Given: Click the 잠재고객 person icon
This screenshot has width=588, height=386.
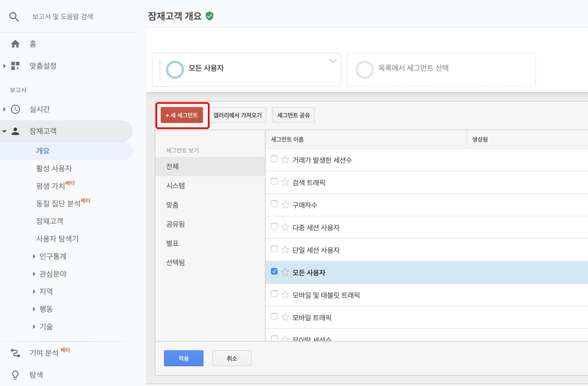Looking at the screenshot, I should click(15, 131).
